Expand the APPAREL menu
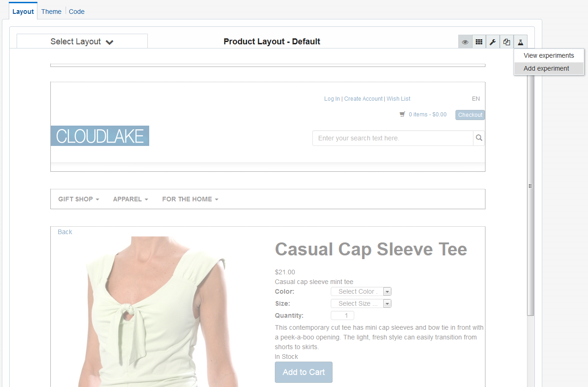Image resolution: width=588 pixels, height=387 pixels. 131,199
